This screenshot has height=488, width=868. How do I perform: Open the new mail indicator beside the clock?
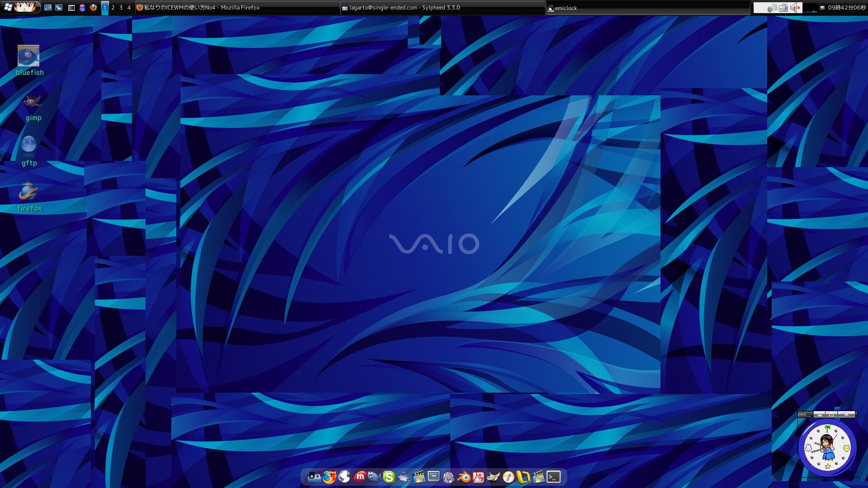point(822,8)
